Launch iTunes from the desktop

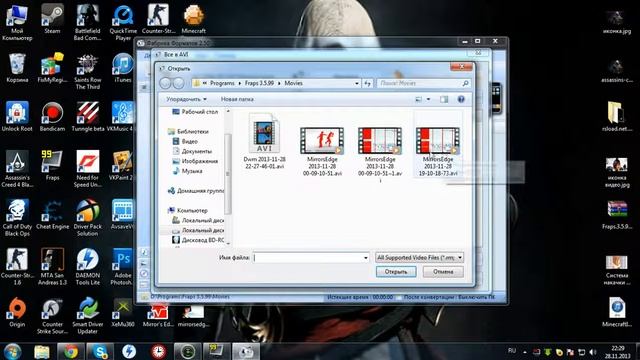(123, 69)
